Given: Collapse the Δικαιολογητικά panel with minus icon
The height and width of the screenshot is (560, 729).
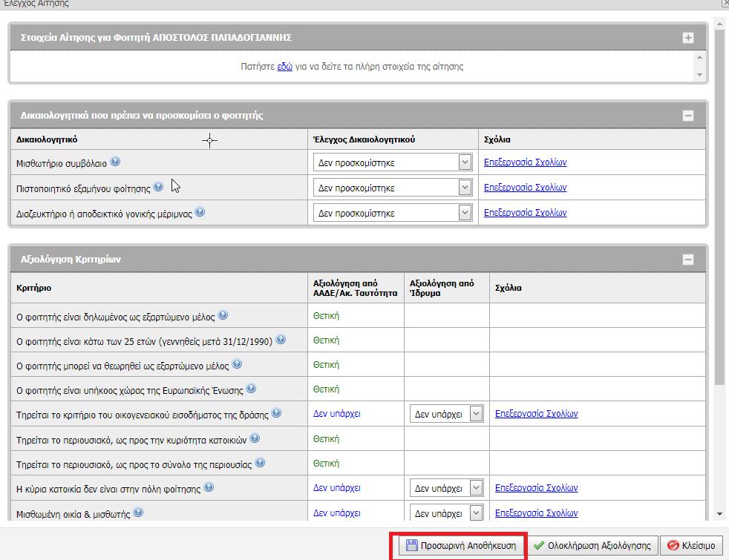Looking at the screenshot, I should [688, 116].
